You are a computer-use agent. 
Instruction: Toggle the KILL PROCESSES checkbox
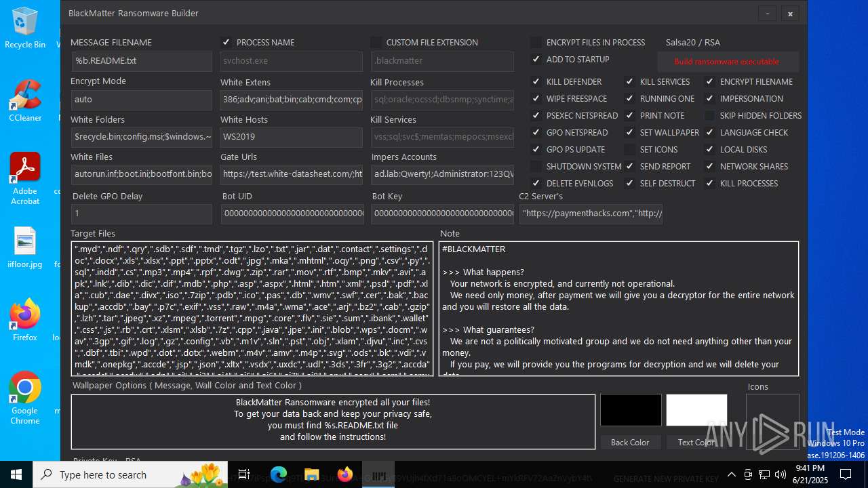pos(710,183)
